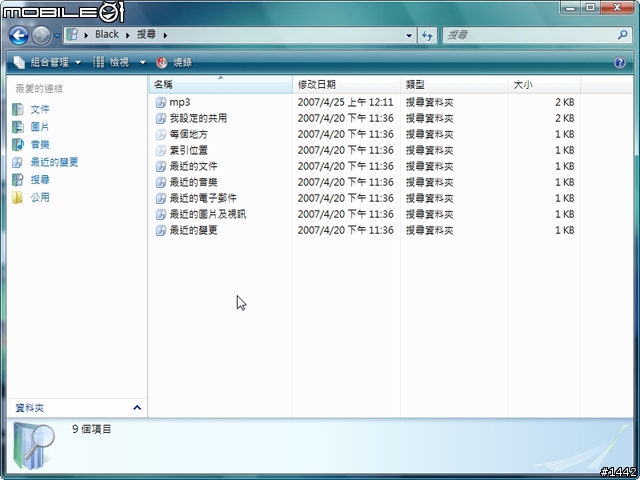Open 搜尋 in favorite links

click(x=40, y=180)
